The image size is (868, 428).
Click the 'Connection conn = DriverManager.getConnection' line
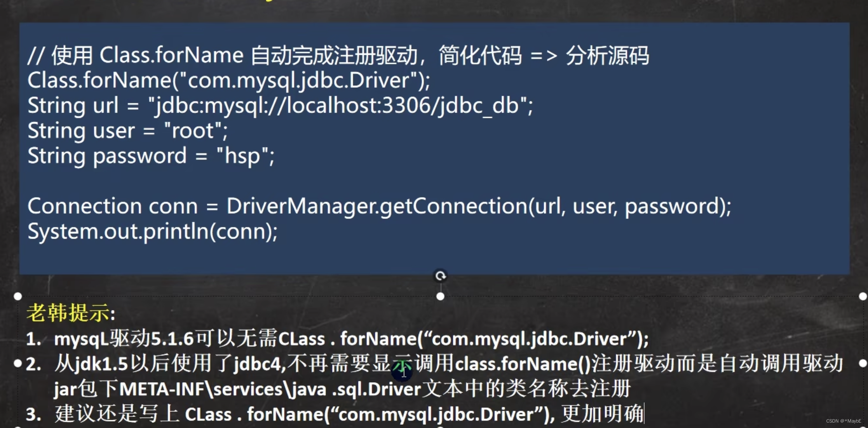[x=379, y=206]
